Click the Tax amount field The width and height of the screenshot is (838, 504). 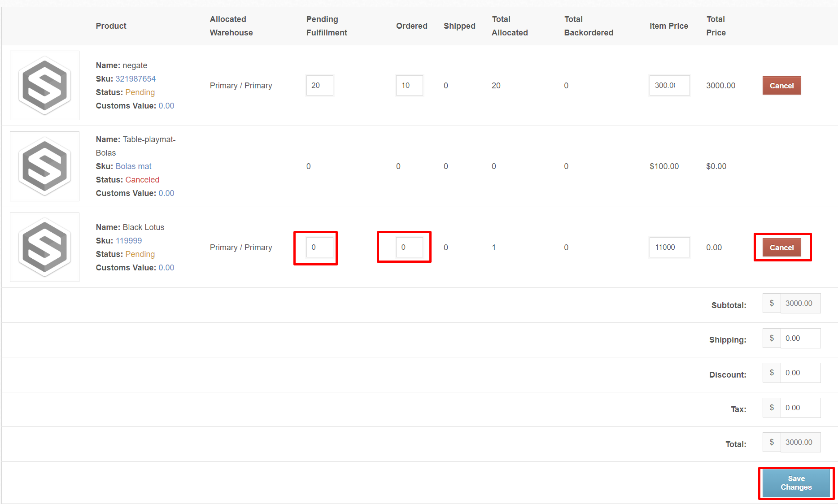pyautogui.click(x=800, y=408)
